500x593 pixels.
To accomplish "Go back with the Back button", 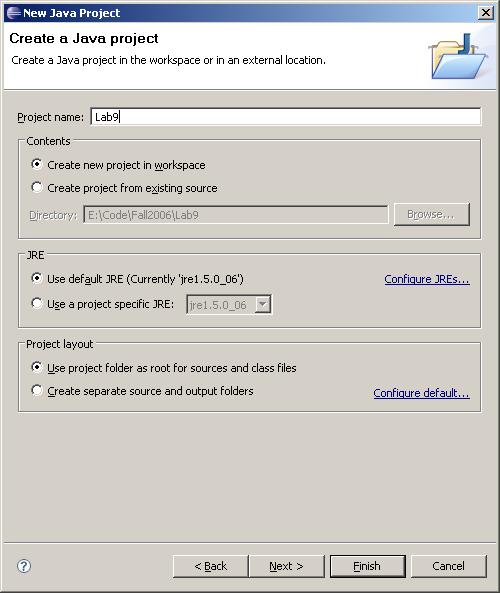I will pyautogui.click(x=211, y=566).
